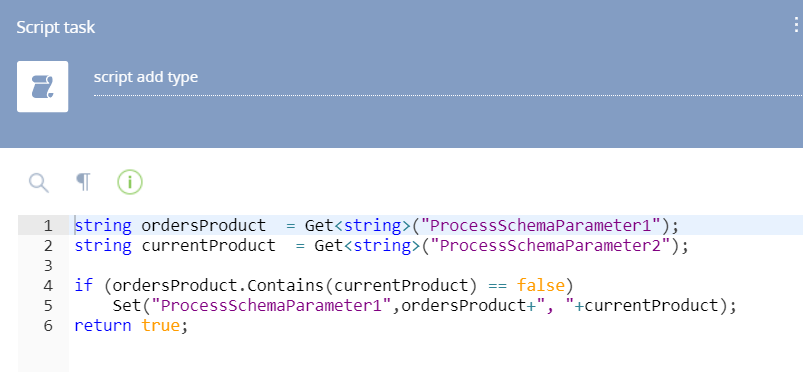Open the green info circle icon

130,182
